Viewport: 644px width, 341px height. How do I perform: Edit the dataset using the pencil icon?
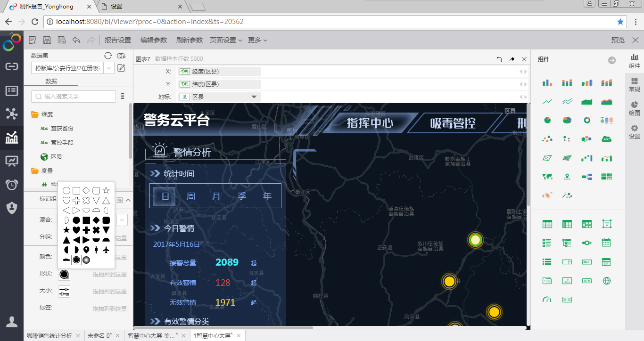click(121, 68)
